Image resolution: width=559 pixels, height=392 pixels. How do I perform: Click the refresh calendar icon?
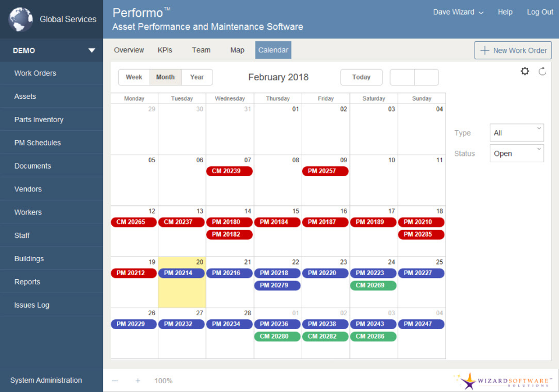pos(542,71)
